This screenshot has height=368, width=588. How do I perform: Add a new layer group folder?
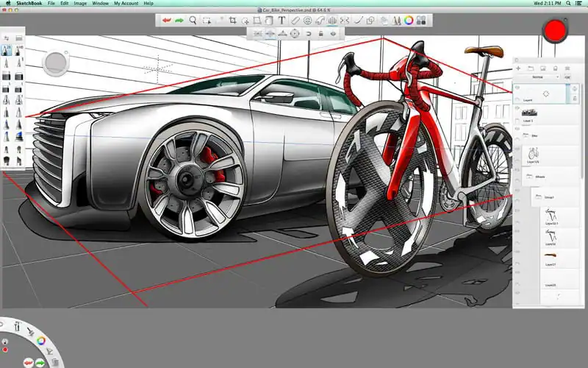click(x=531, y=68)
